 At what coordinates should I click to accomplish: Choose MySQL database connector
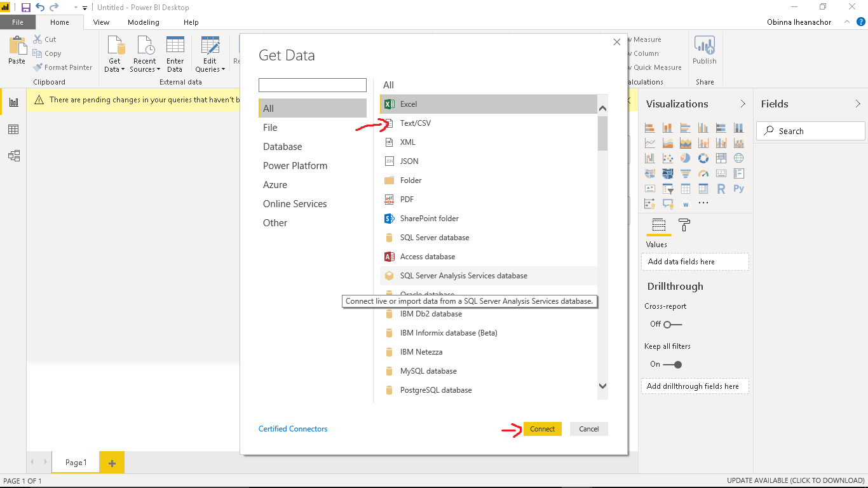click(x=489, y=370)
